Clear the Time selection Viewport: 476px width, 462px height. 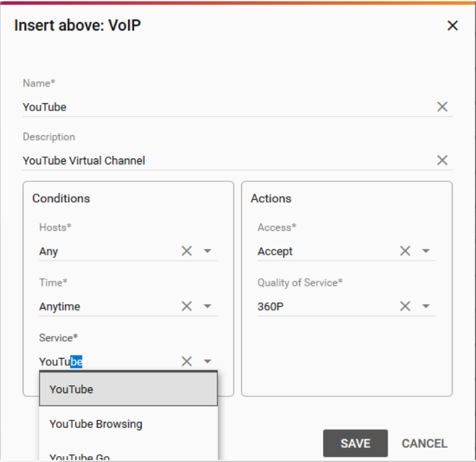coord(187,306)
